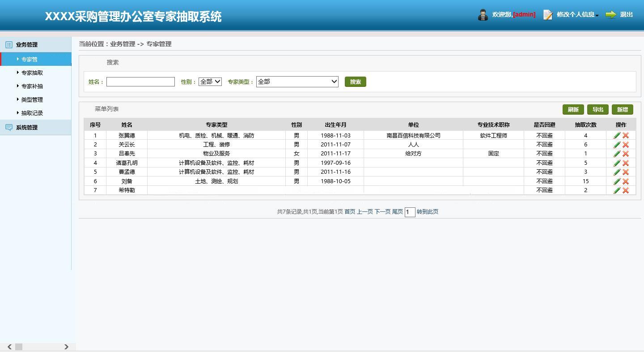Edit the row for 吕奉先

617,154
